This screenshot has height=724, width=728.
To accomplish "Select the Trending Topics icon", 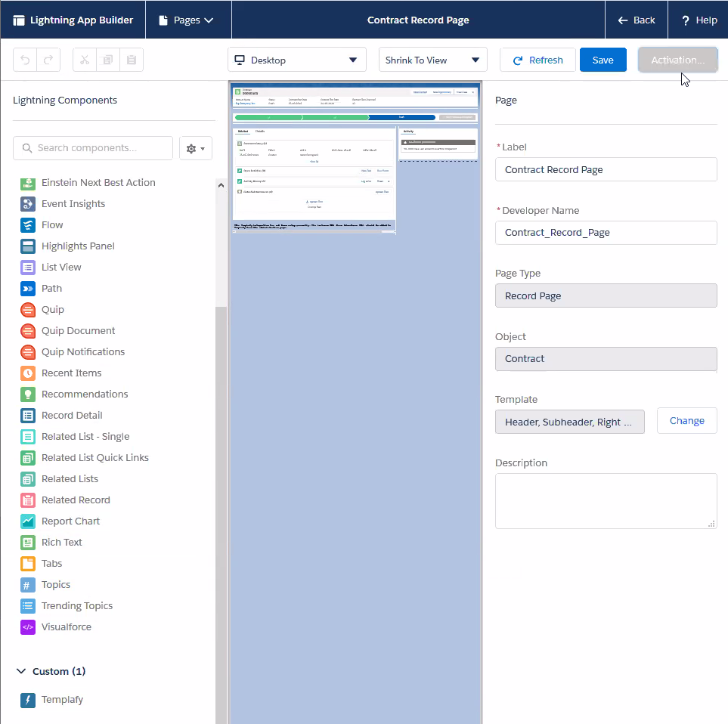I will 28,606.
